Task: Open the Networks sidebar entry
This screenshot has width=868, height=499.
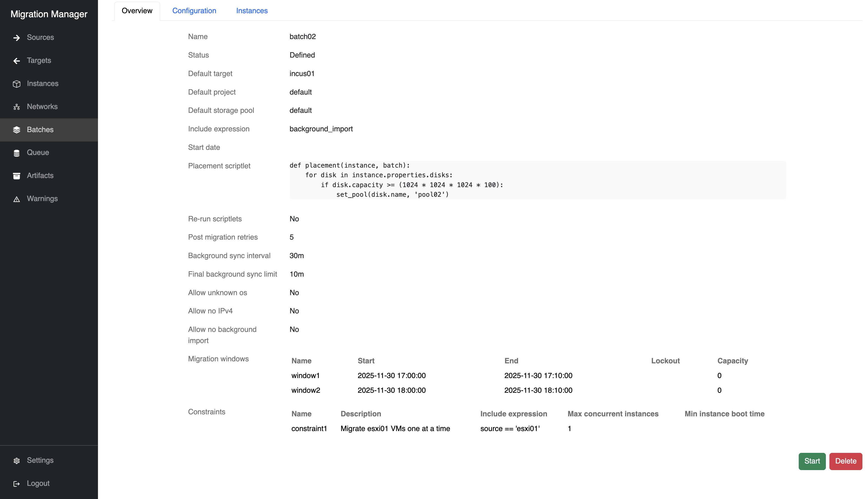Action: point(42,106)
